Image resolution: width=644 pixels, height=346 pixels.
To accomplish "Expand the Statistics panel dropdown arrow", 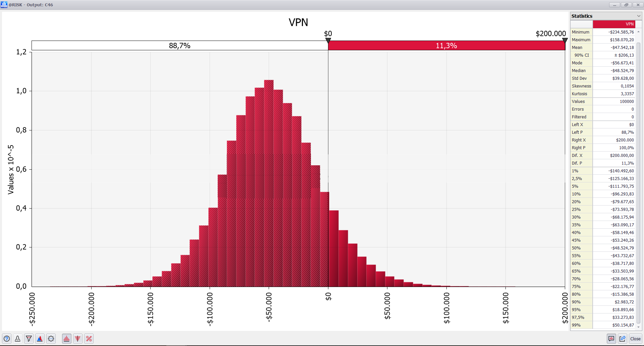I will (x=639, y=16).
